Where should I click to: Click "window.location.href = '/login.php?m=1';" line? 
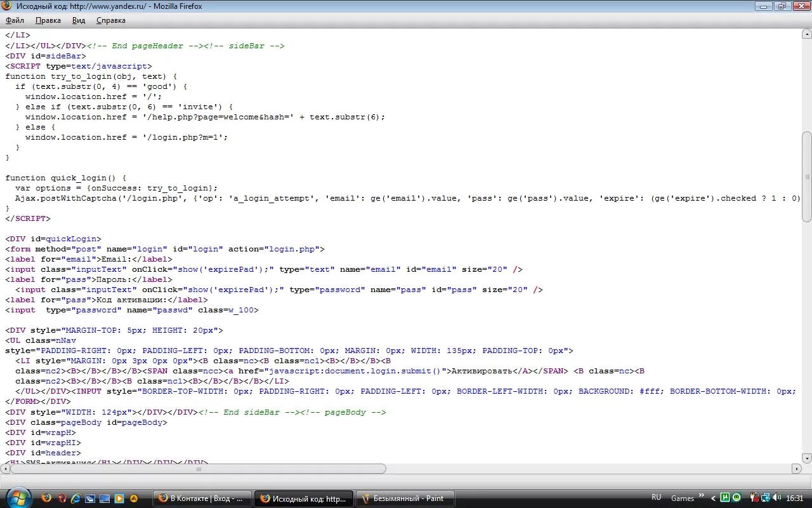pos(127,137)
